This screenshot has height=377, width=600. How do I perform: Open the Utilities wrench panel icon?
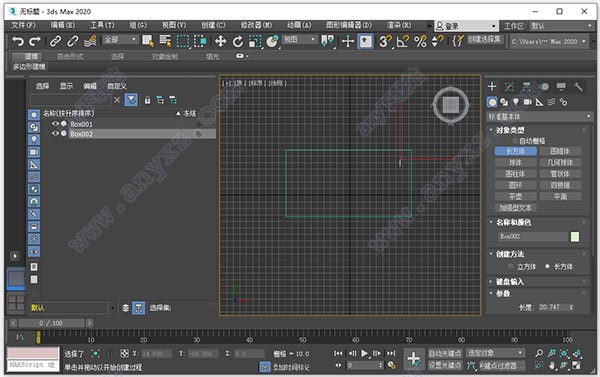(578, 87)
